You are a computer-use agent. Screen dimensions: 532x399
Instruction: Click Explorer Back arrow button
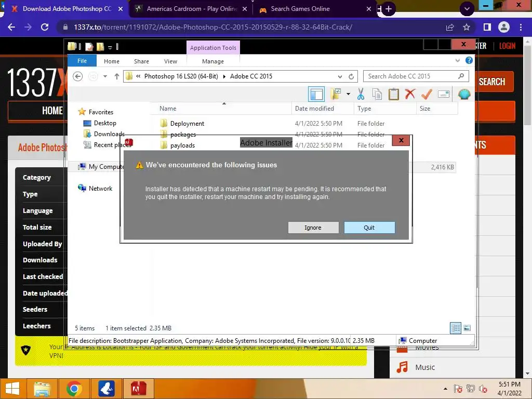point(78,76)
